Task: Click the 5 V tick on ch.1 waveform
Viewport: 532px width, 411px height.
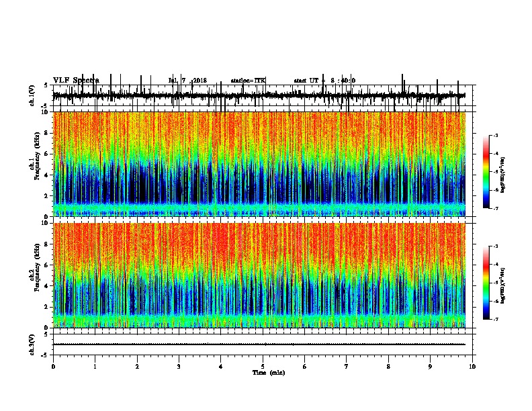Action: pos(46,85)
